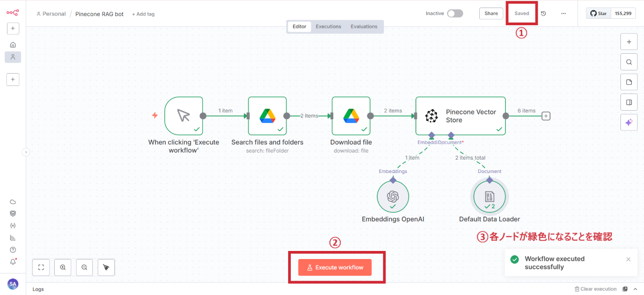Screen dimensions: 644x295
Task: Zoom out on the workflow canvas
Action: [84, 267]
